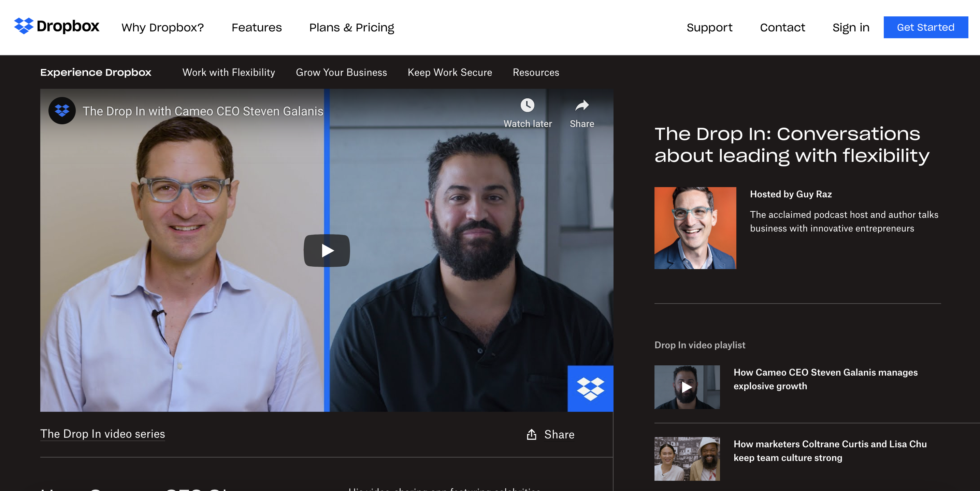Click Get Started
980x491 pixels.
[x=926, y=27]
